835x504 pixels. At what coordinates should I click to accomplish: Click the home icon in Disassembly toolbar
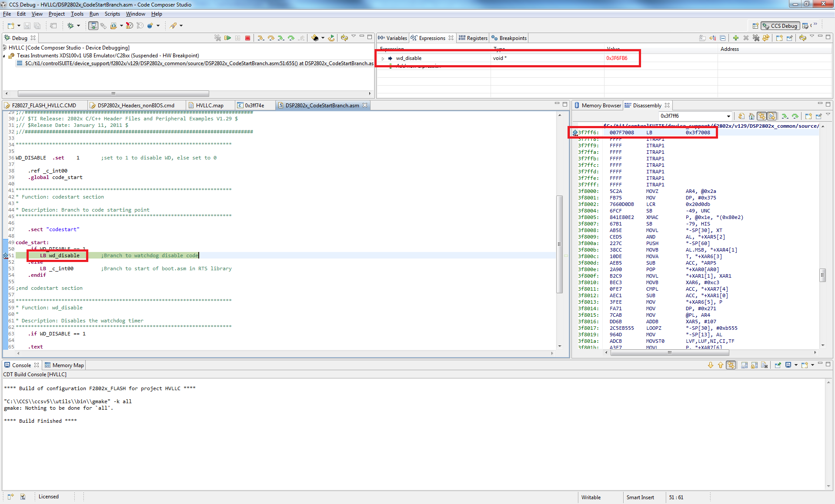point(751,116)
